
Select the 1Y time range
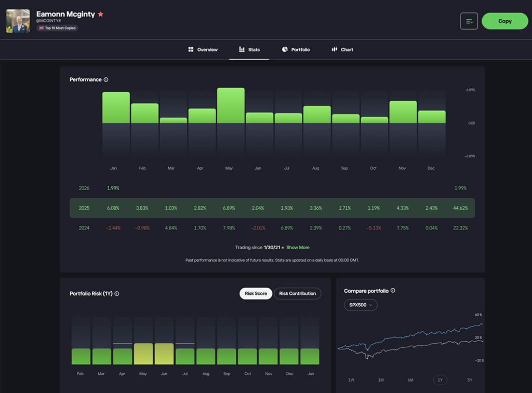coord(440,380)
